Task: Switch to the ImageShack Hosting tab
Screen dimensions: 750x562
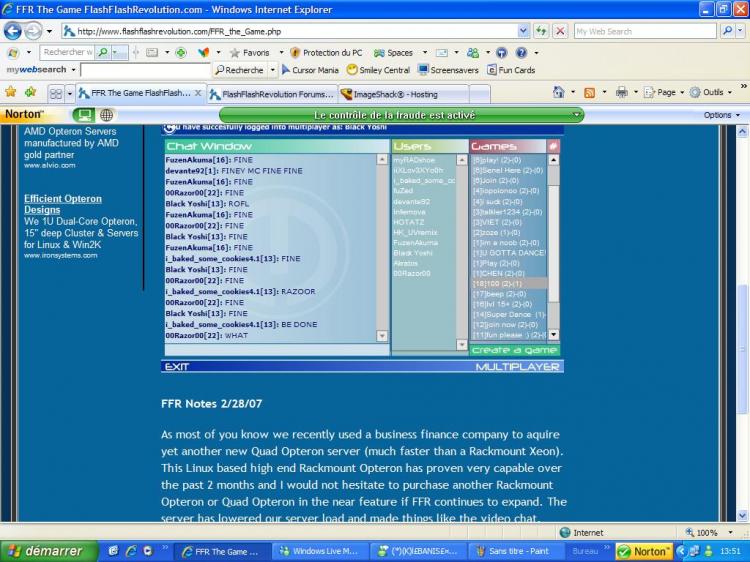Action: click(394, 94)
